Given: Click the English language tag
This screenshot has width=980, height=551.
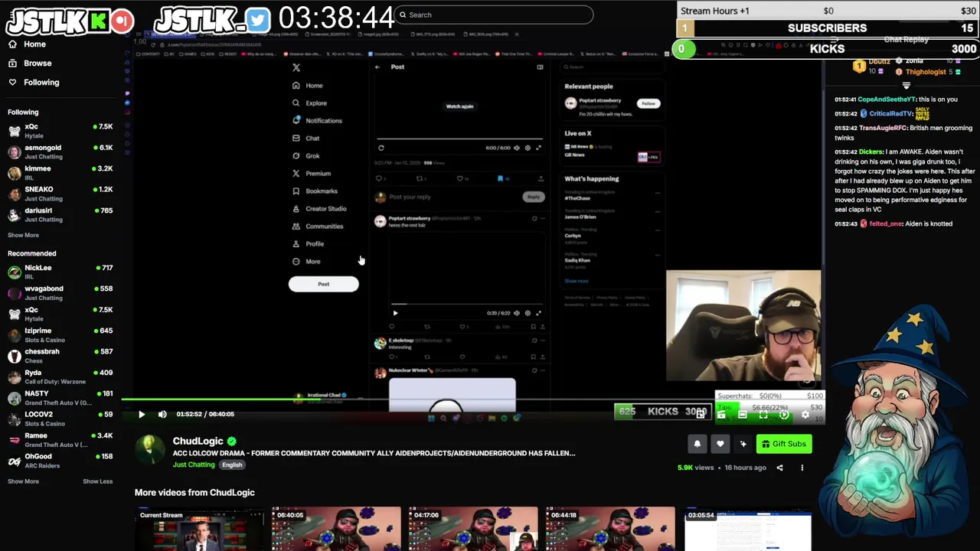Looking at the screenshot, I should pos(232,465).
